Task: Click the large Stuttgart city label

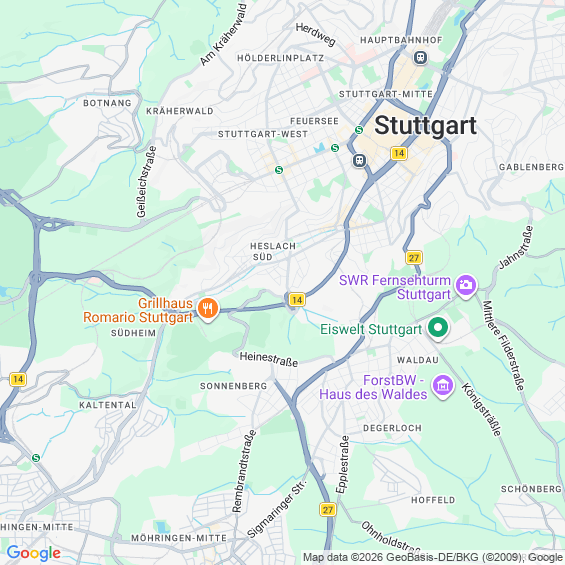Action: 426,126
